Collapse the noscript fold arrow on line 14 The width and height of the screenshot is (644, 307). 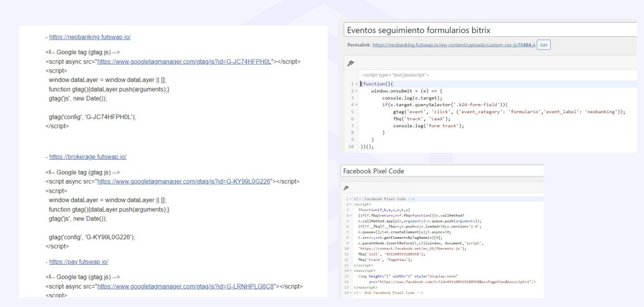[x=350, y=271]
